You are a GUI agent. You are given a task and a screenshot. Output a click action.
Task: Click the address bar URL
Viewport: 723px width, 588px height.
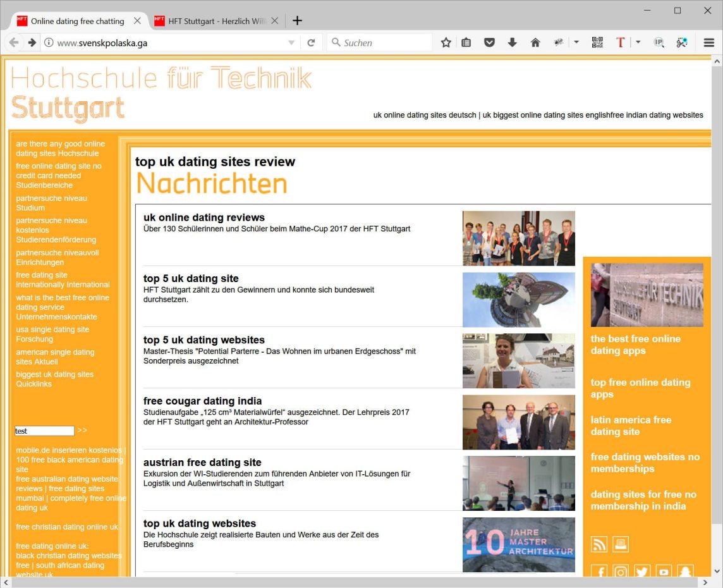pos(102,43)
